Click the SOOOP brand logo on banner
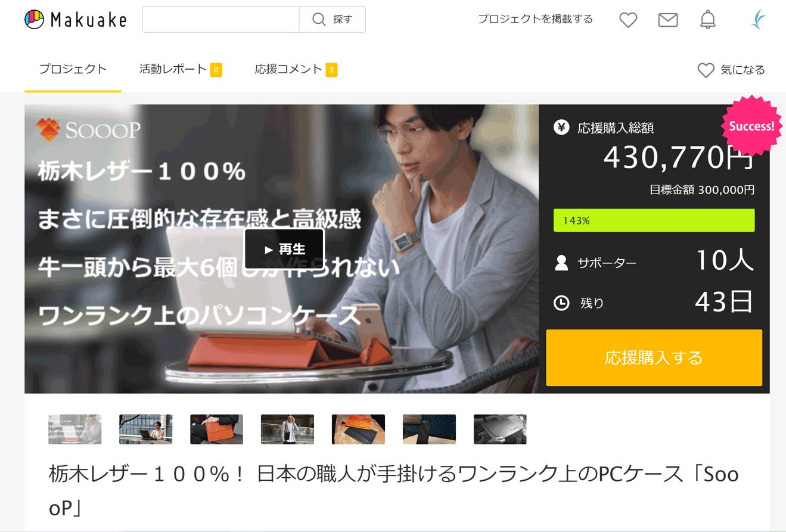Image resolution: width=786 pixels, height=532 pixels. click(88, 130)
